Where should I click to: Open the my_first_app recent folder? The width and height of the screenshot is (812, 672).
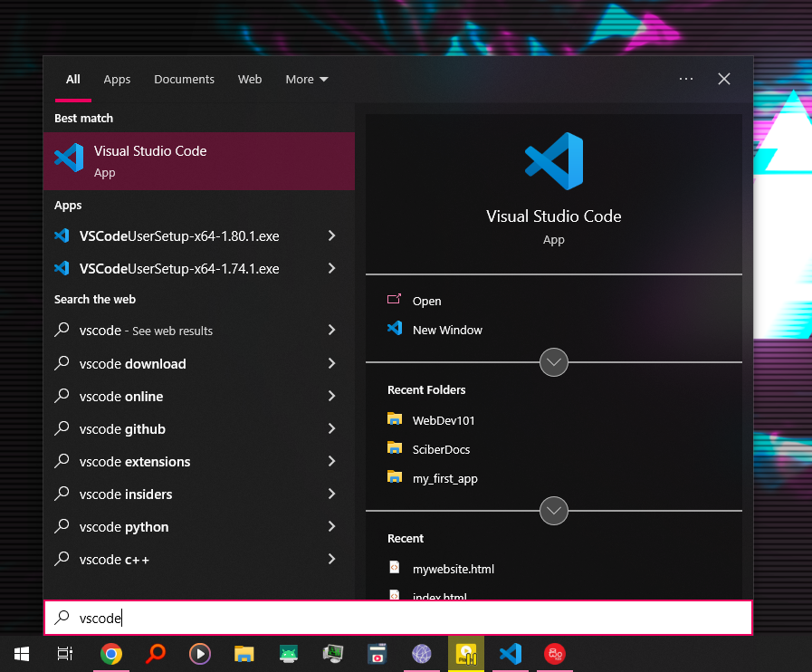(x=444, y=479)
